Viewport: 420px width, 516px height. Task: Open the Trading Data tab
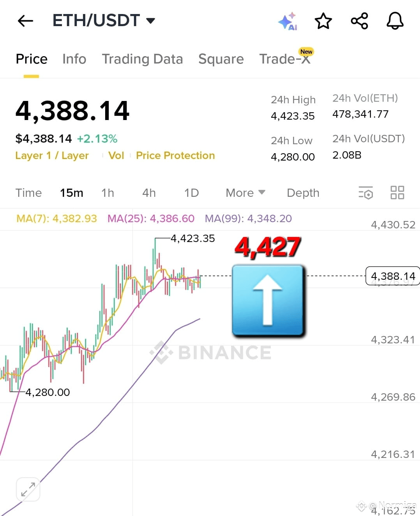click(x=142, y=59)
